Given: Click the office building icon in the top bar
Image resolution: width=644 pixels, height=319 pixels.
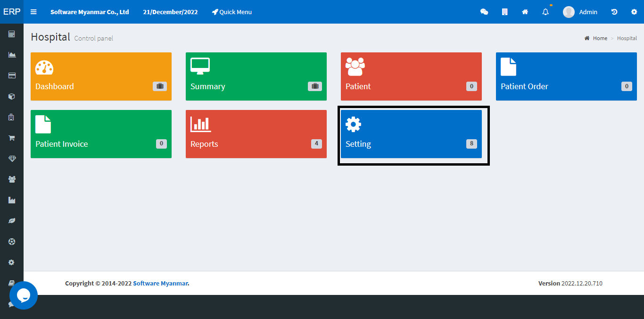Looking at the screenshot, I should tap(504, 12).
